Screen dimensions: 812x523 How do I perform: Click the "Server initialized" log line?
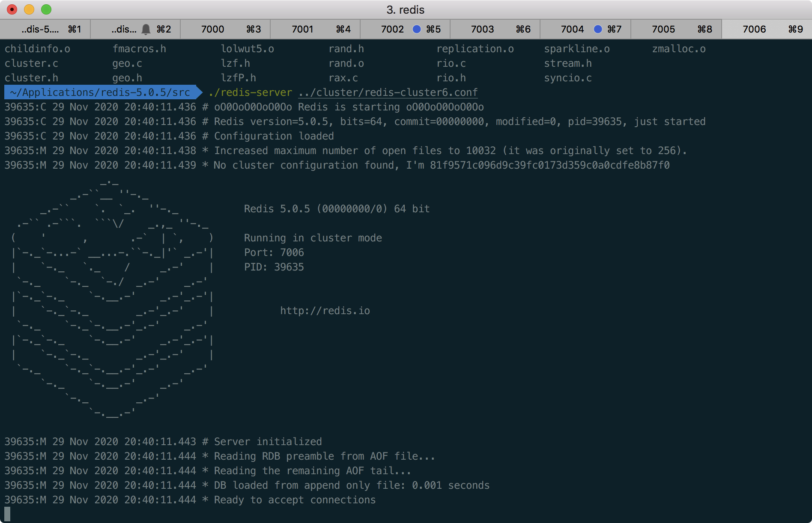(163, 442)
